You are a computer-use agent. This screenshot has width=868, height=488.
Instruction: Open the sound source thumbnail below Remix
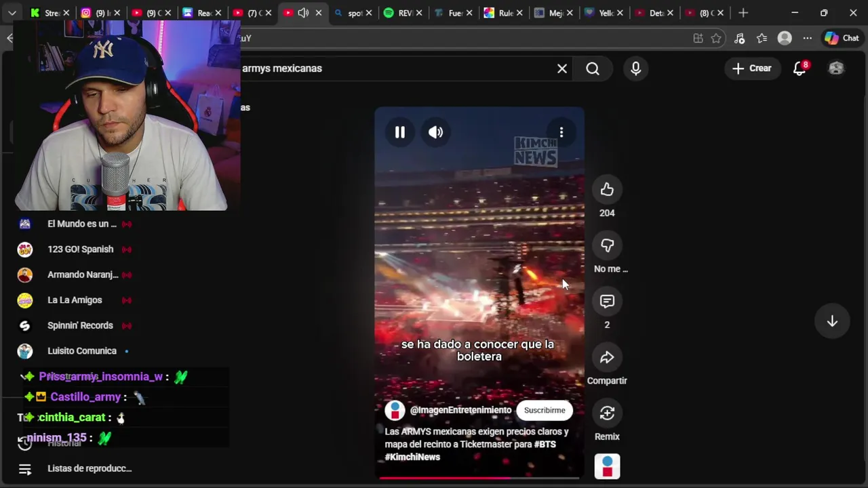607,466
